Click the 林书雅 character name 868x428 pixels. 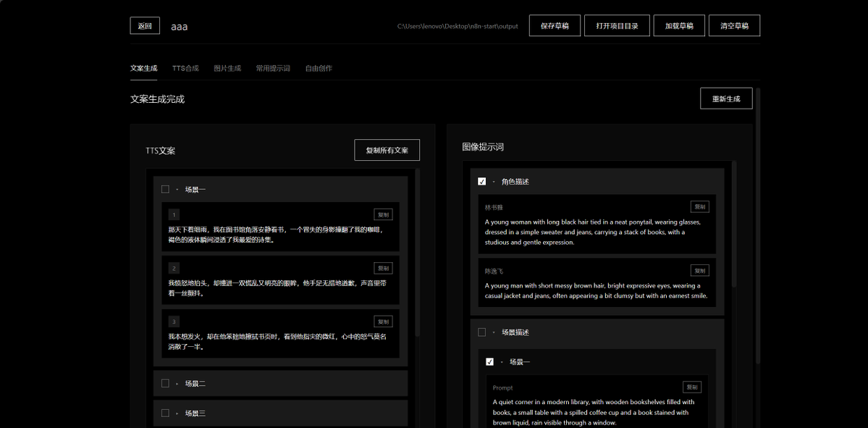(x=494, y=208)
